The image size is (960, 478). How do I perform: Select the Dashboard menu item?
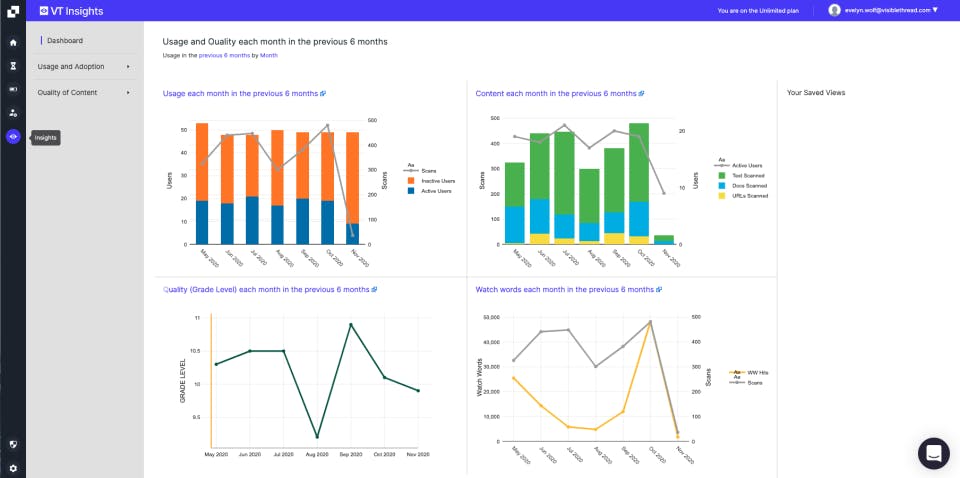point(65,40)
